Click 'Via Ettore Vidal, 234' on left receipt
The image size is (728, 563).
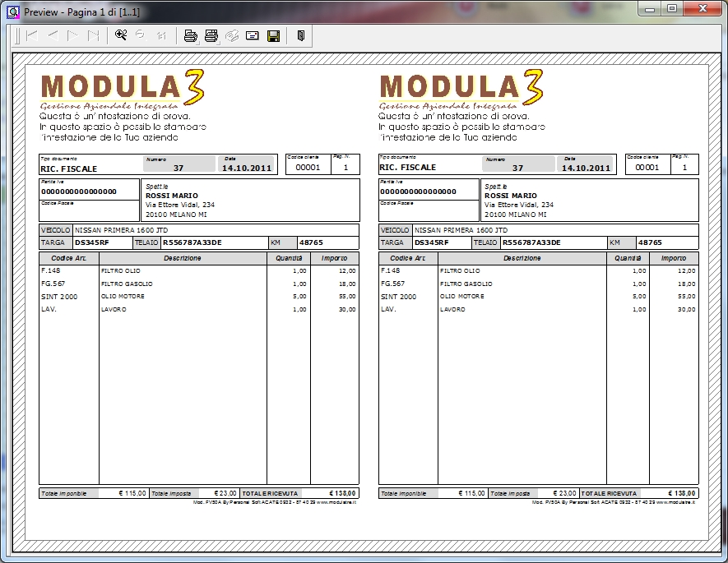(x=180, y=205)
